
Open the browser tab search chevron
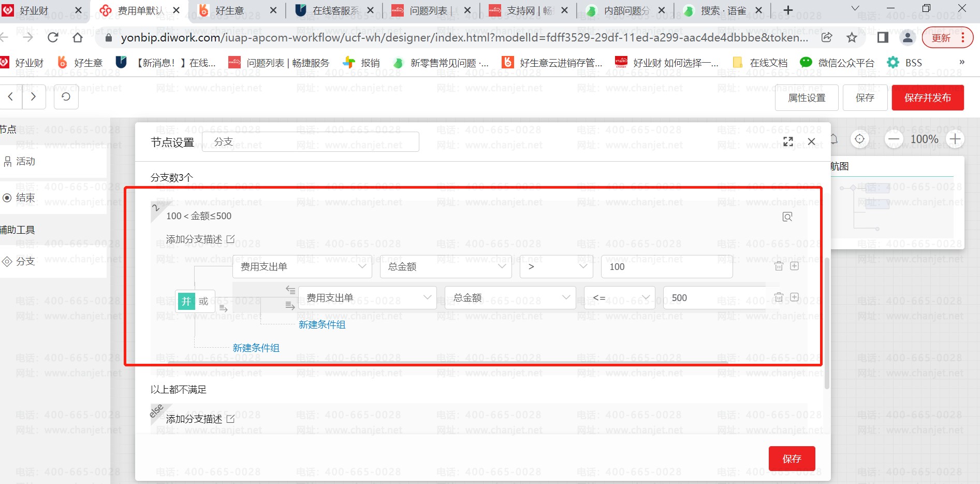pyautogui.click(x=855, y=8)
